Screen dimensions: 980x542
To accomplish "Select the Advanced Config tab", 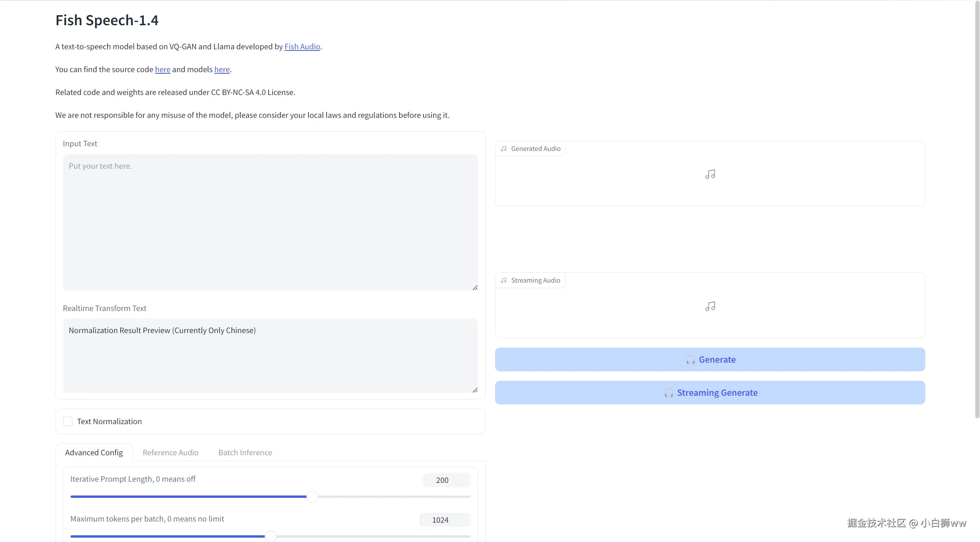I will 94,453.
